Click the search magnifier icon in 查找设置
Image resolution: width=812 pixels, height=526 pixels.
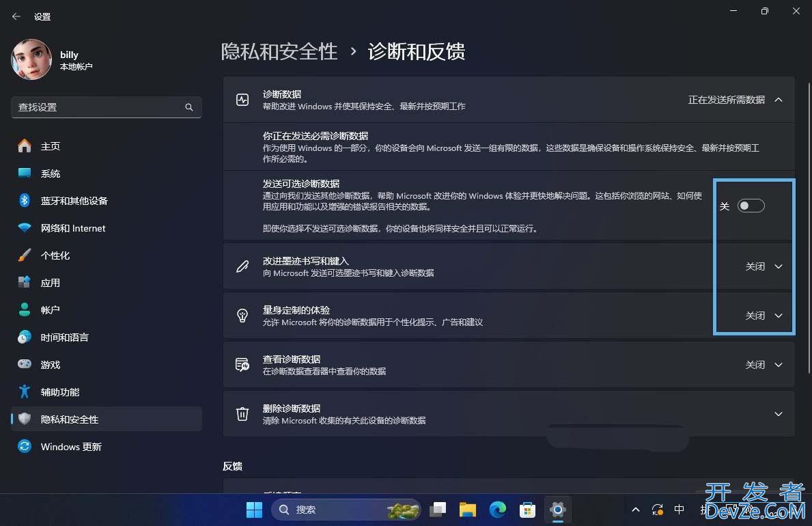189,107
